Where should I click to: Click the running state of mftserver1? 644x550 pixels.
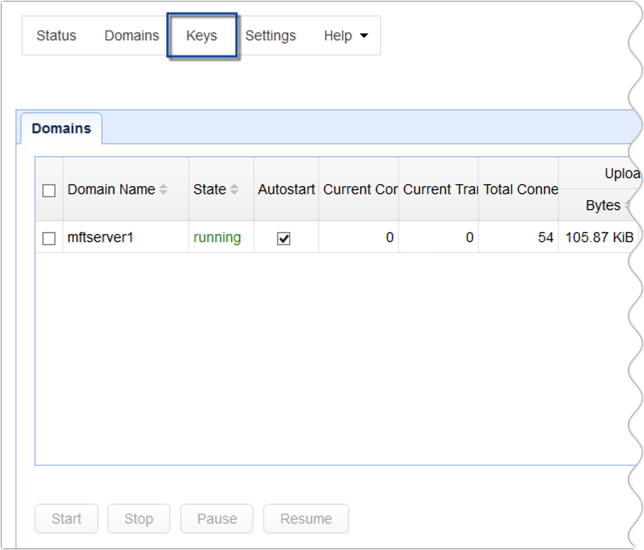click(217, 238)
